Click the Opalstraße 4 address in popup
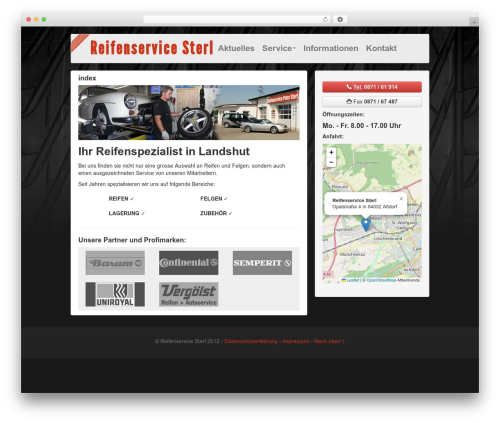Viewport: 500px width, 423px height. click(365, 207)
